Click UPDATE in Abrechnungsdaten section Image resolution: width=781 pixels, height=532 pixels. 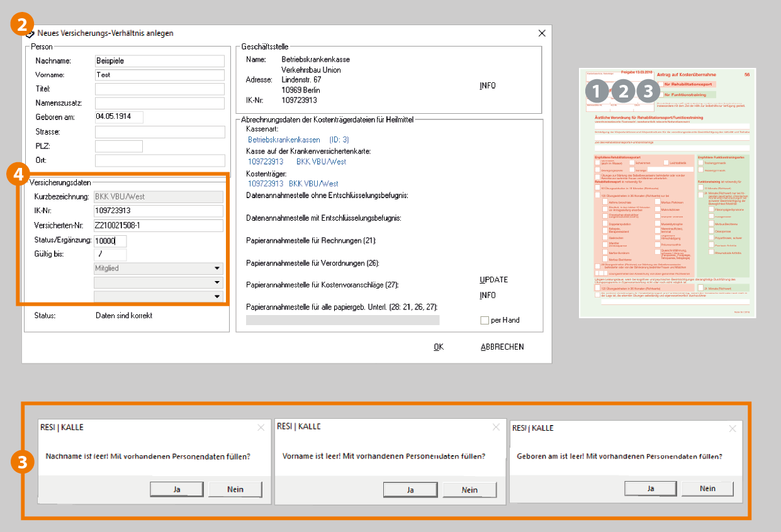(x=493, y=280)
